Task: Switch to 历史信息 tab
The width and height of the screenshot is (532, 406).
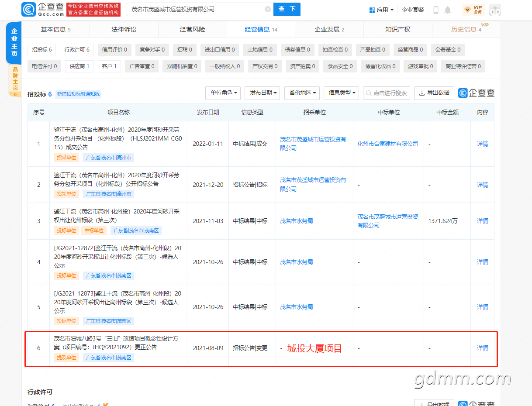Action: [x=466, y=29]
